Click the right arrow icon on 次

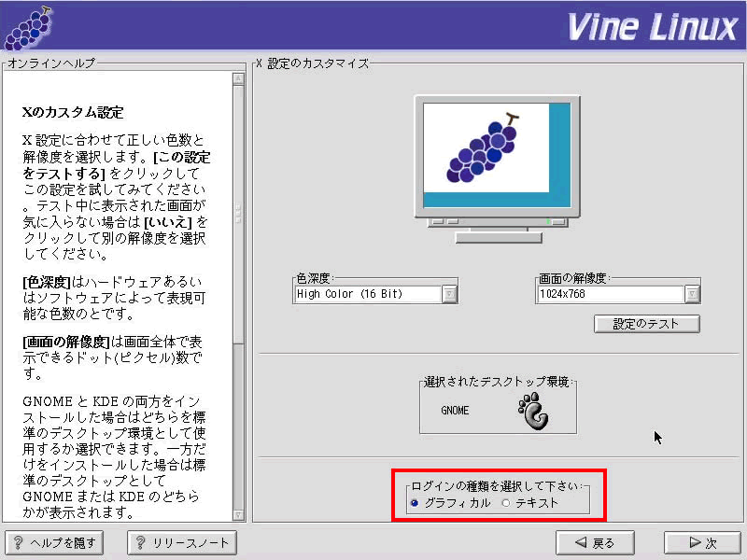pos(695,542)
